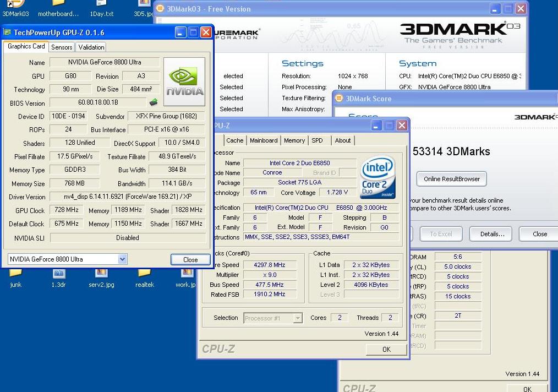Viewport: 558px width, 392px height.
Task: Open the 1.3dr desktop file
Action: pyautogui.click(x=59, y=279)
